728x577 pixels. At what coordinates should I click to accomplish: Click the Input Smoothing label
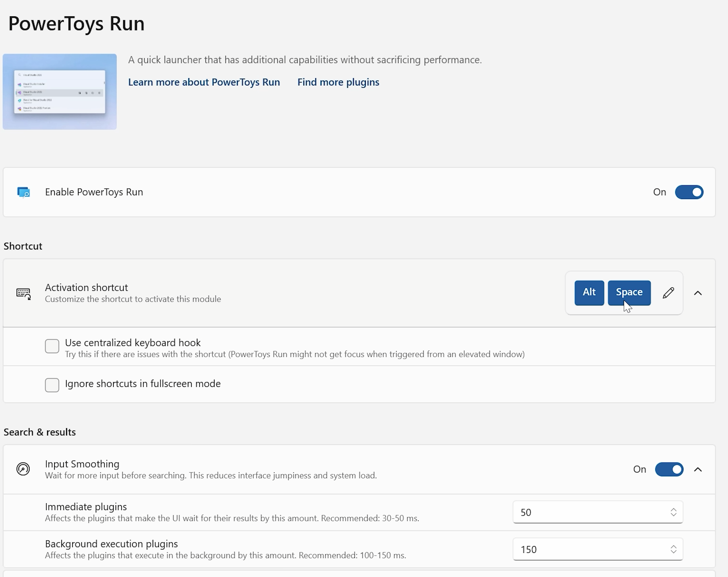(x=82, y=464)
